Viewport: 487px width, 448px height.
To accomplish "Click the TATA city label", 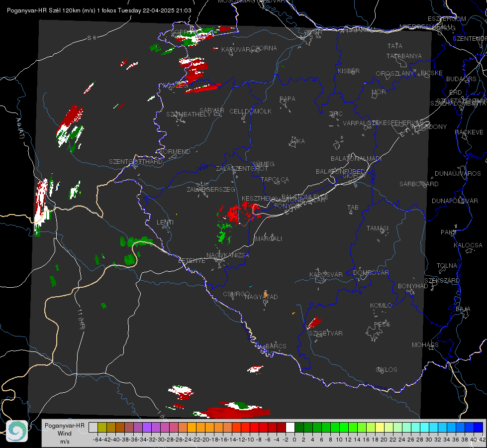I will [x=395, y=46].
